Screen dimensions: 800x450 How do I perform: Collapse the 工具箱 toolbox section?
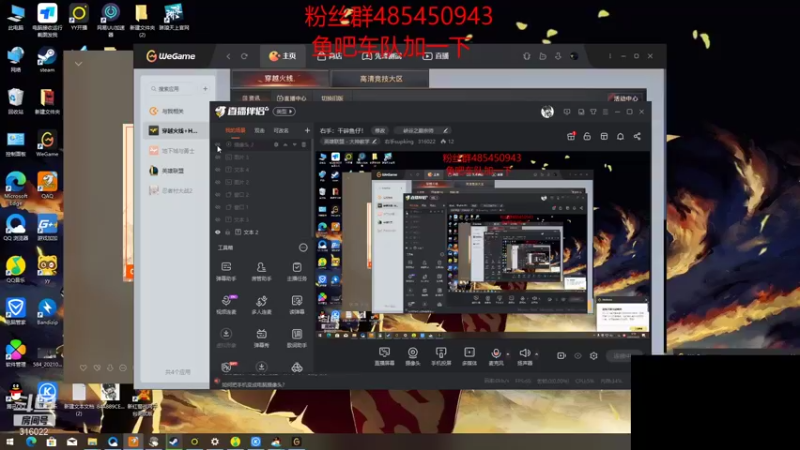coord(303,247)
